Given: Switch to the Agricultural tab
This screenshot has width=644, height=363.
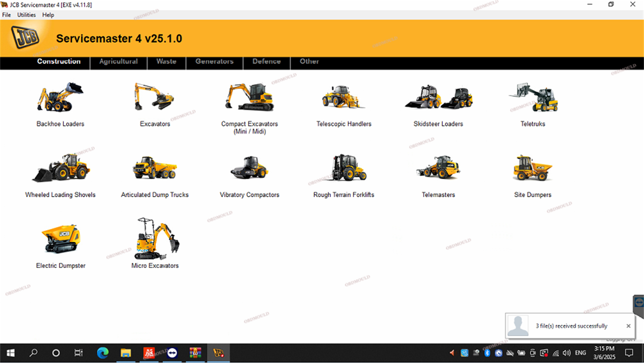Looking at the screenshot, I should [119, 61].
